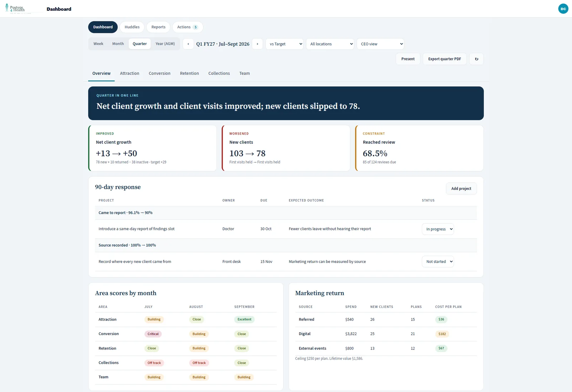Viewport: 572px width, 392px height.
Task: Go to previous quarter with left chevron
Action: (188, 44)
